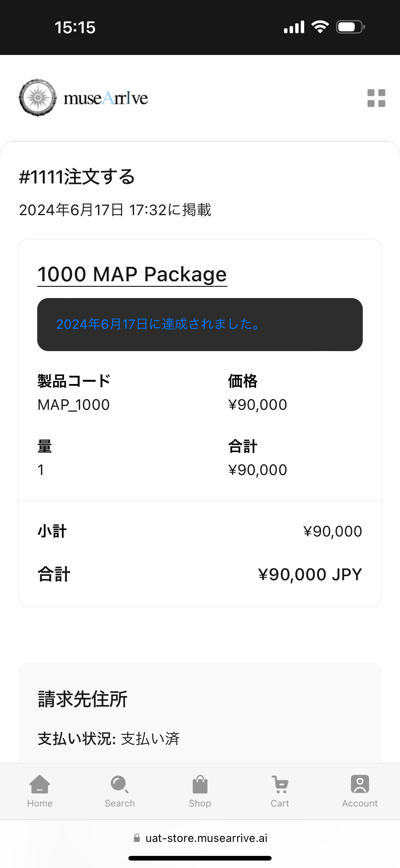The image size is (400, 868).
Task: Tap the site URL uat-store.musearrive.ai
Action: point(206,838)
